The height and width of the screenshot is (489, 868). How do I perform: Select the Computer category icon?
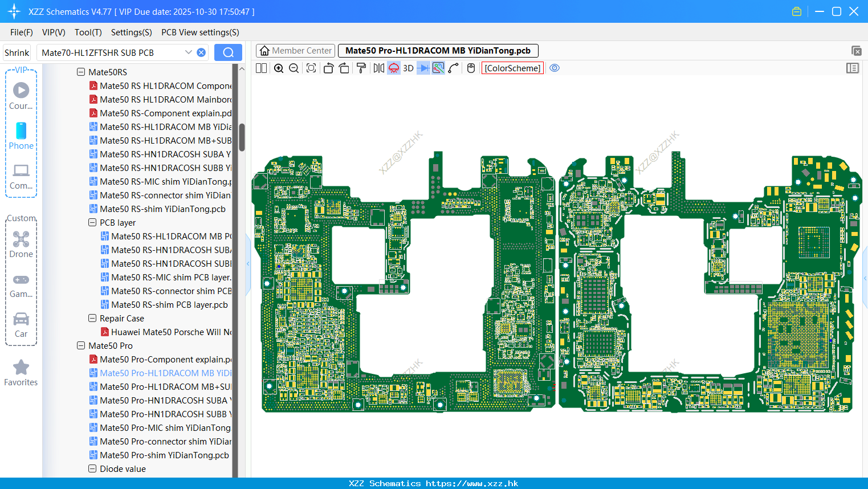21,176
